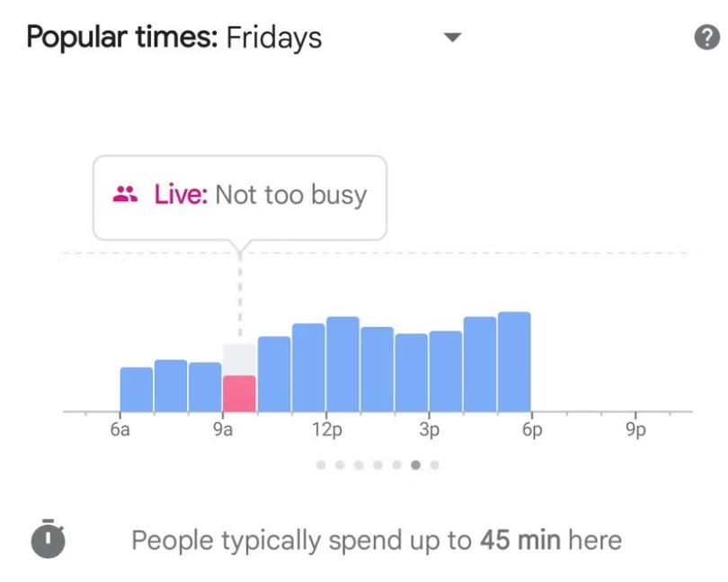Click the pink people icon in Live tooltip
The width and height of the screenshot is (728, 582).
125,193
